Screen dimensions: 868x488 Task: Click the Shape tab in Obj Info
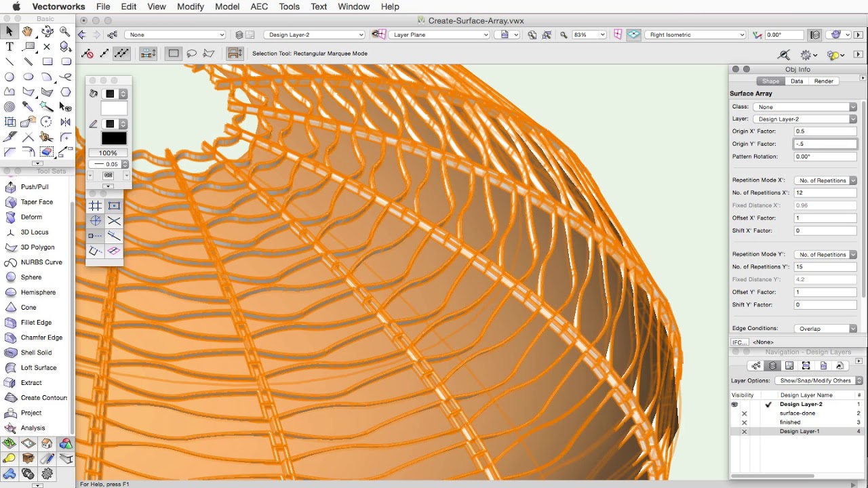pyautogui.click(x=771, y=81)
